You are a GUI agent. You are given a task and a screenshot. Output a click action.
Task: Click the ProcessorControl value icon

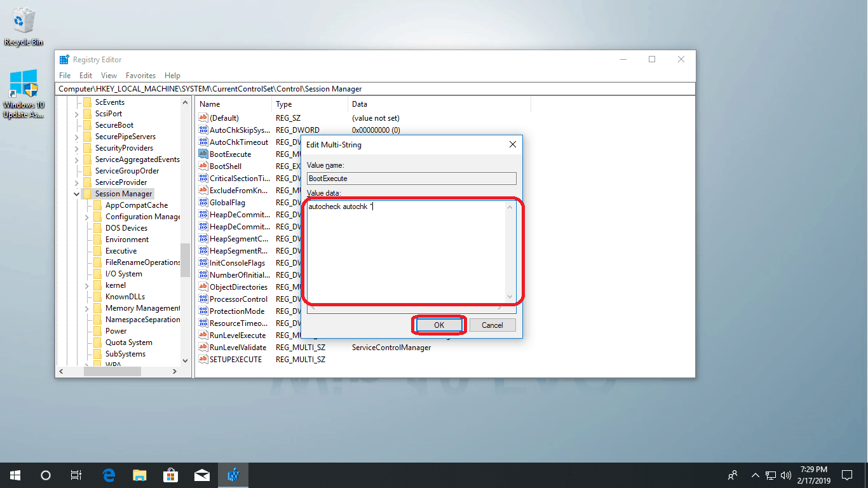pyautogui.click(x=203, y=299)
